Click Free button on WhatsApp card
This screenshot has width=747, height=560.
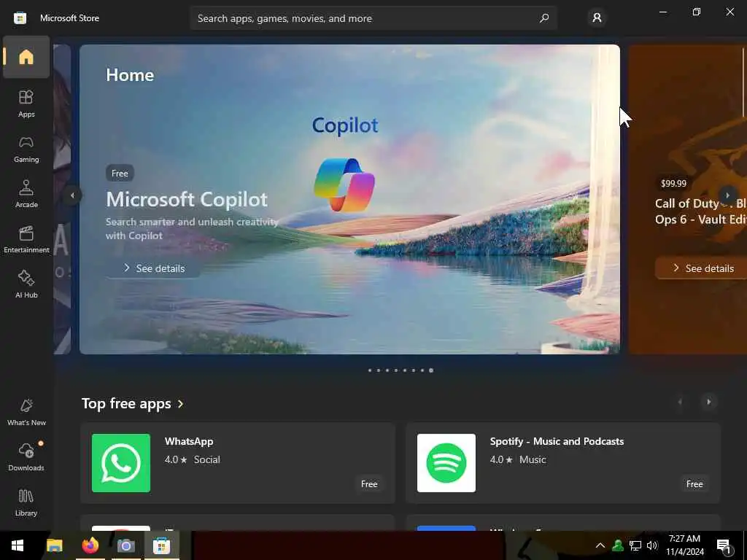(x=369, y=484)
